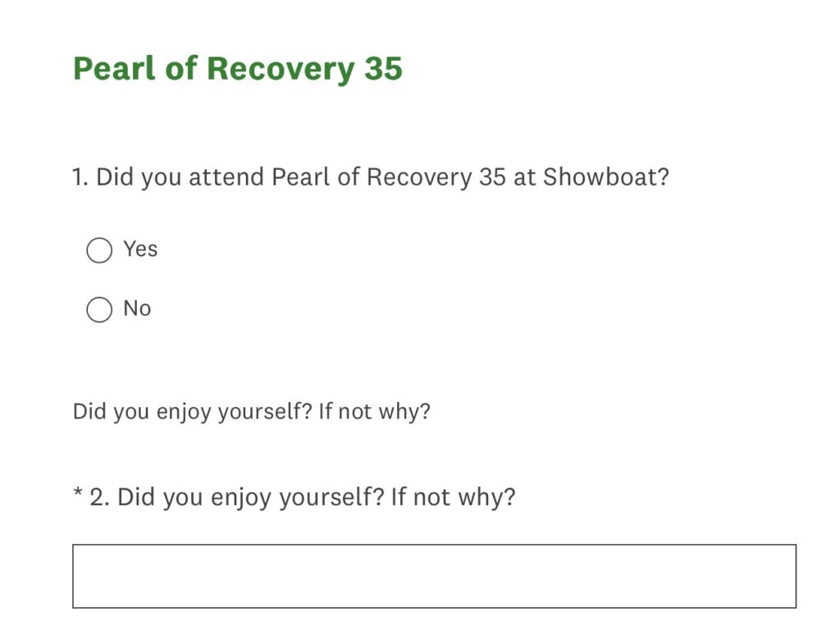Focus the answer text box for question 2
Screen dimensions: 840x635
[x=434, y=576]
